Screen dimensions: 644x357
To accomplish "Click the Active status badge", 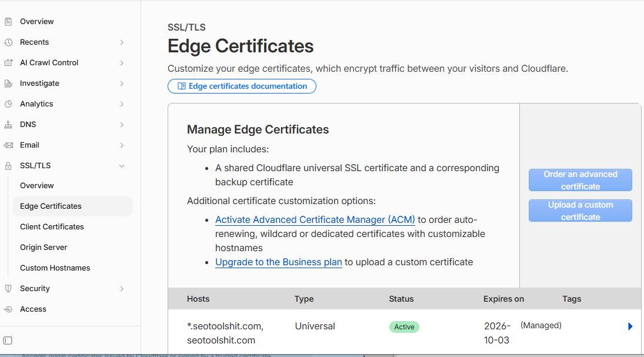I will pyautogui.click(x=404, y=326).
